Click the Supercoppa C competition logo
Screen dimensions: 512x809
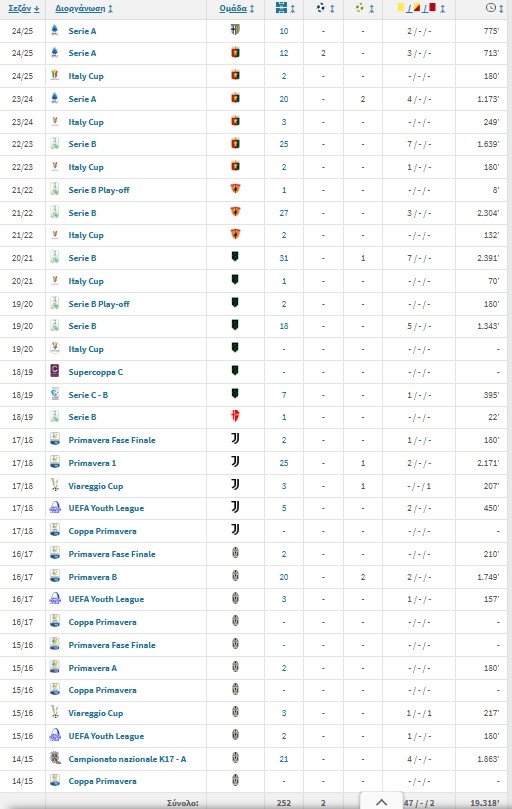click(55, 370)
